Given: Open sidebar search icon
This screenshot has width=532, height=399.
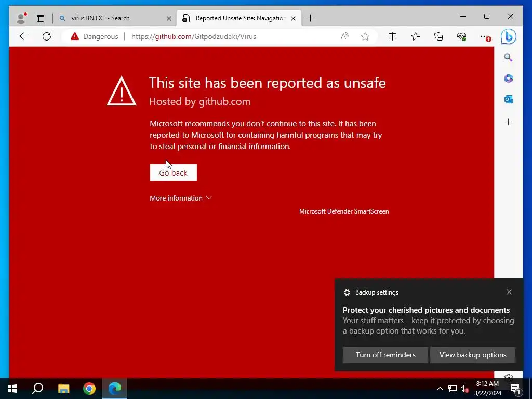Looking at the screenshot, I should pyautogui.click(x=508, y=57).
